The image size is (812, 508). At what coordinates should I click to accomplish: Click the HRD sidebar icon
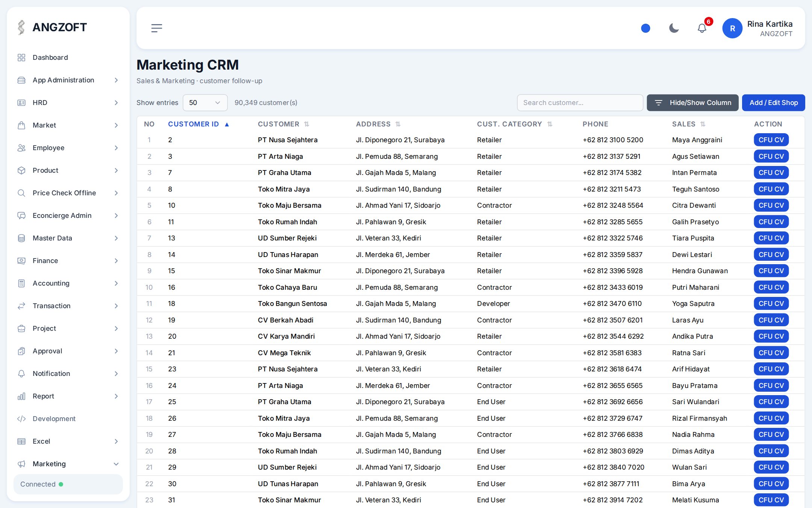click(21, 103)
